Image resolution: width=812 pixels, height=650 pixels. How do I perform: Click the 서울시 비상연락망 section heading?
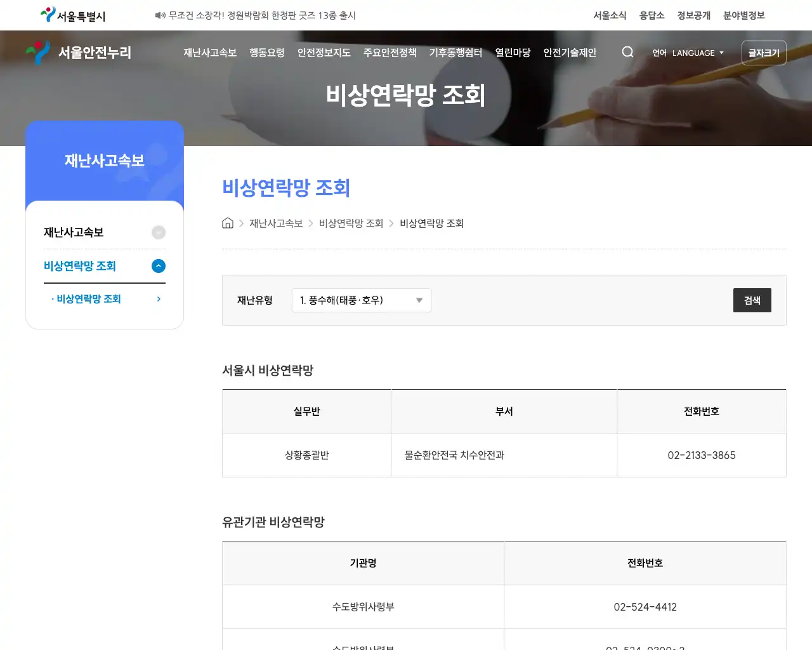[x=268, y=370]
